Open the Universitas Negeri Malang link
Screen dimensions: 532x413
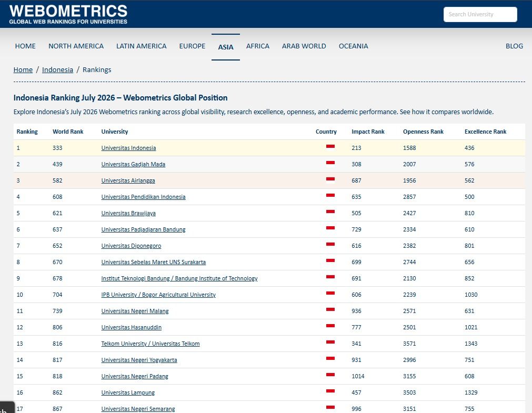(135, 311)
